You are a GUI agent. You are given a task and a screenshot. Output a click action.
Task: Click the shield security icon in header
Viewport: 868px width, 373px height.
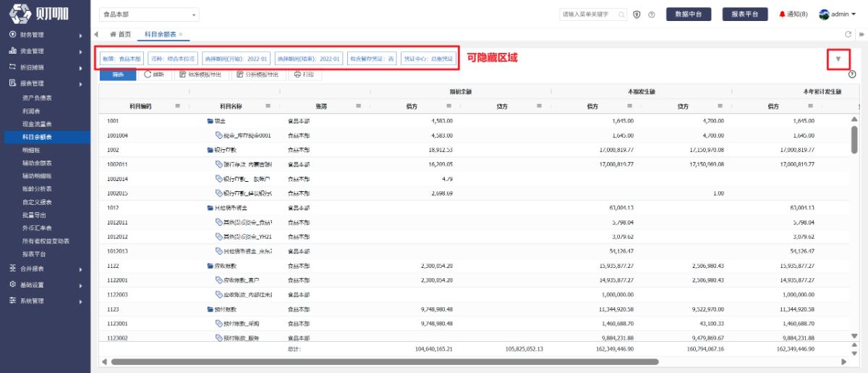(637, 14)
